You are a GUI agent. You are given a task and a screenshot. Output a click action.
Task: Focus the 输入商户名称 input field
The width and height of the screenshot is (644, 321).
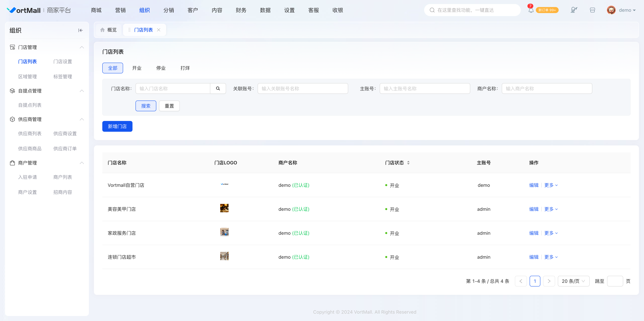point(547,88)
